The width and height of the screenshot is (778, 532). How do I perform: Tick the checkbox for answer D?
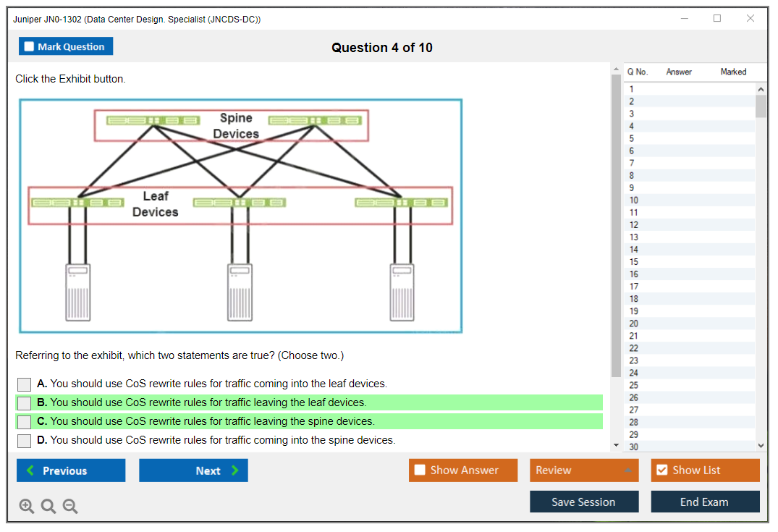pyautogui.click(x=25, y=441)
